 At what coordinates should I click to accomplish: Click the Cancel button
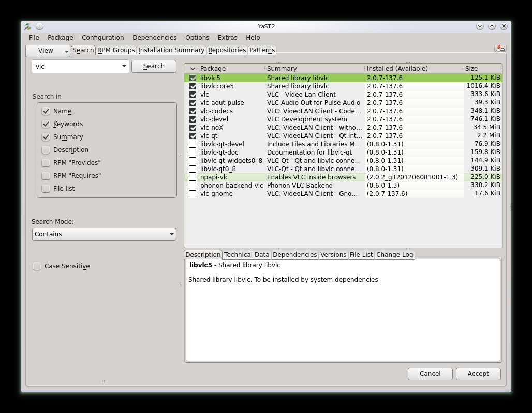pyautogui.click(x=430, y=374)
